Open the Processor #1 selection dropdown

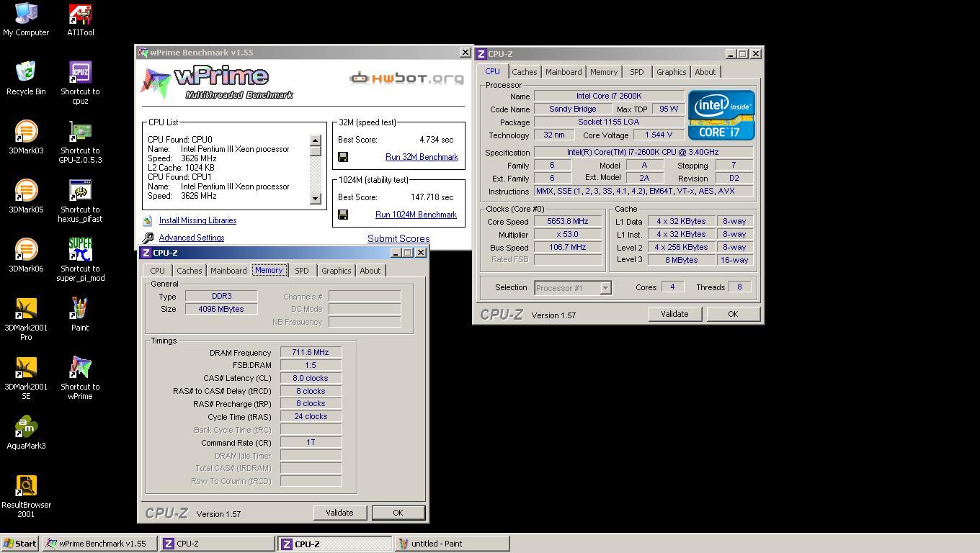click(x=573, y=288)
